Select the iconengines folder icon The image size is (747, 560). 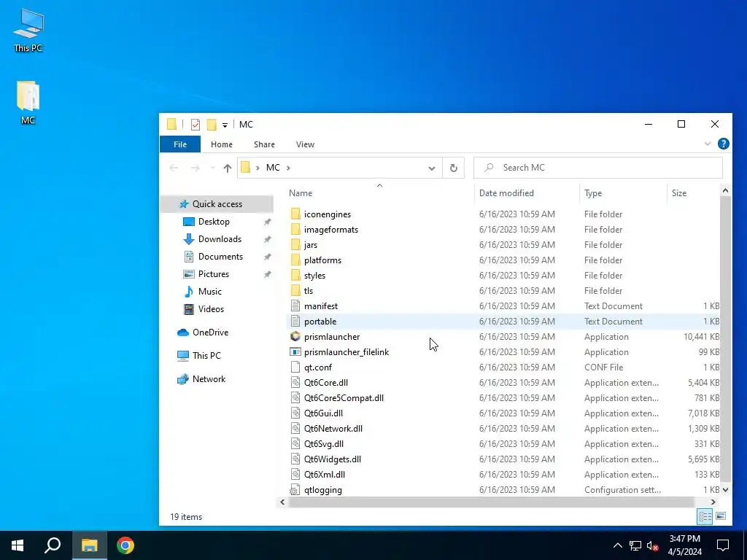[295, 214]
